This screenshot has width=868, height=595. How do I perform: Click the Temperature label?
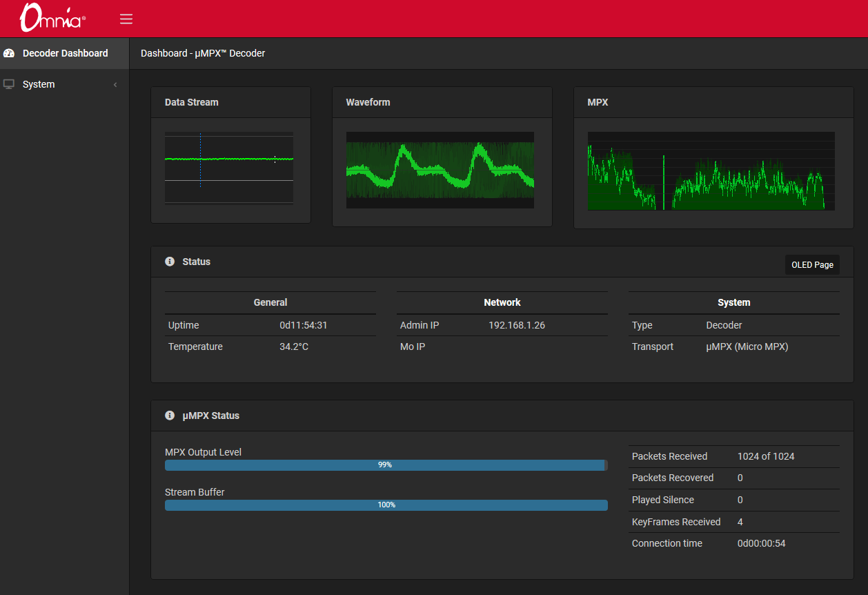[195, 347]
